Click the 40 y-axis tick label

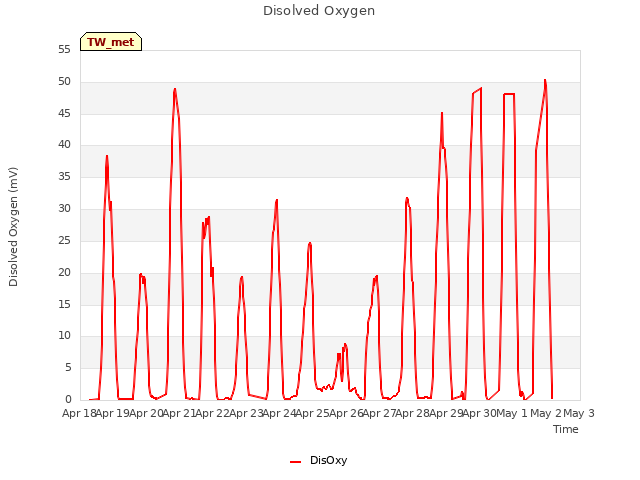[x=64, y=145]
